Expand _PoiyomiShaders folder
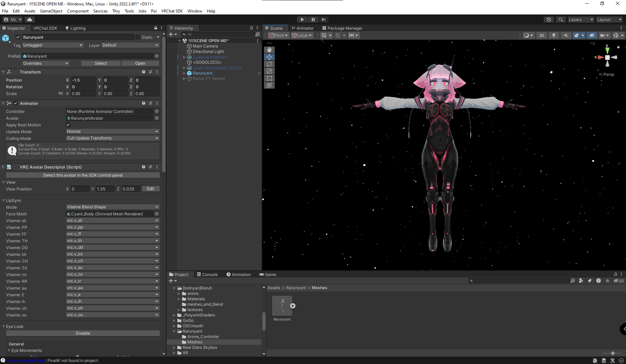626x364 pixels. pyautogui.click(x=174, y=315)
